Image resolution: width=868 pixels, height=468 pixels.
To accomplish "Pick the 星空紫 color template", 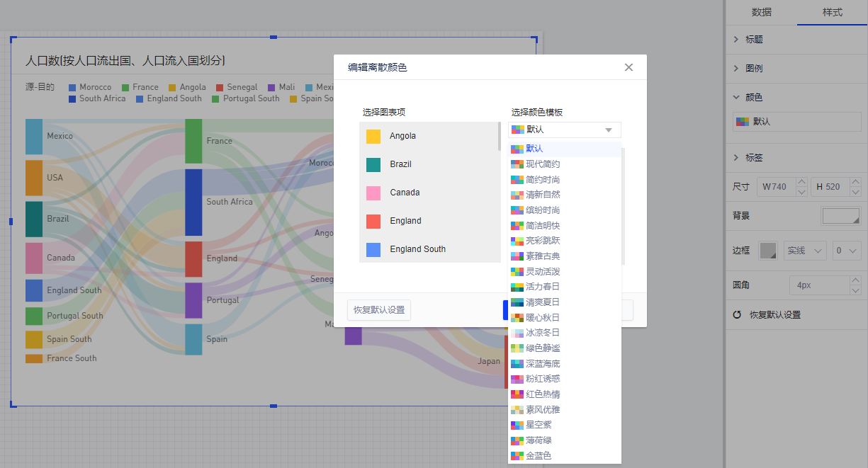I will point(539,425).
